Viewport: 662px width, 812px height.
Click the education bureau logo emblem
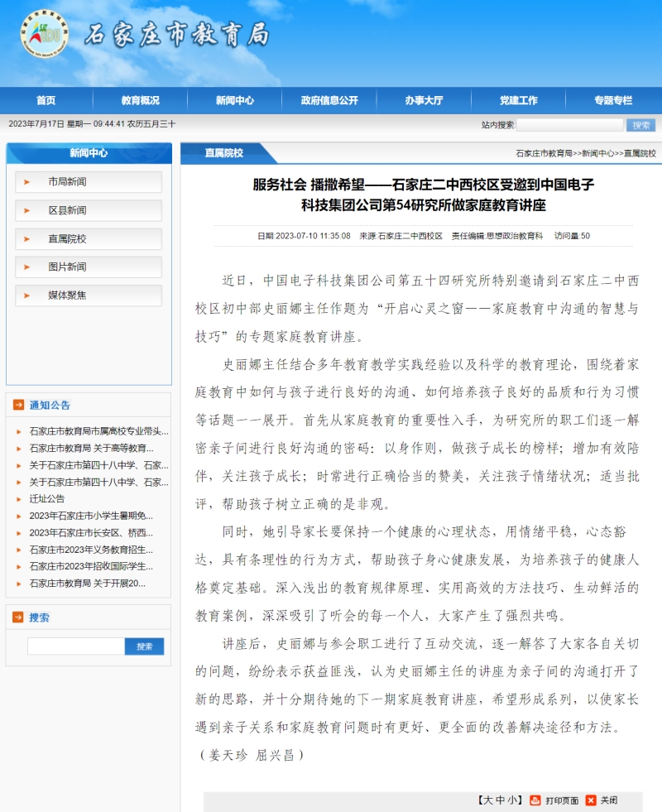pos(45,35)
